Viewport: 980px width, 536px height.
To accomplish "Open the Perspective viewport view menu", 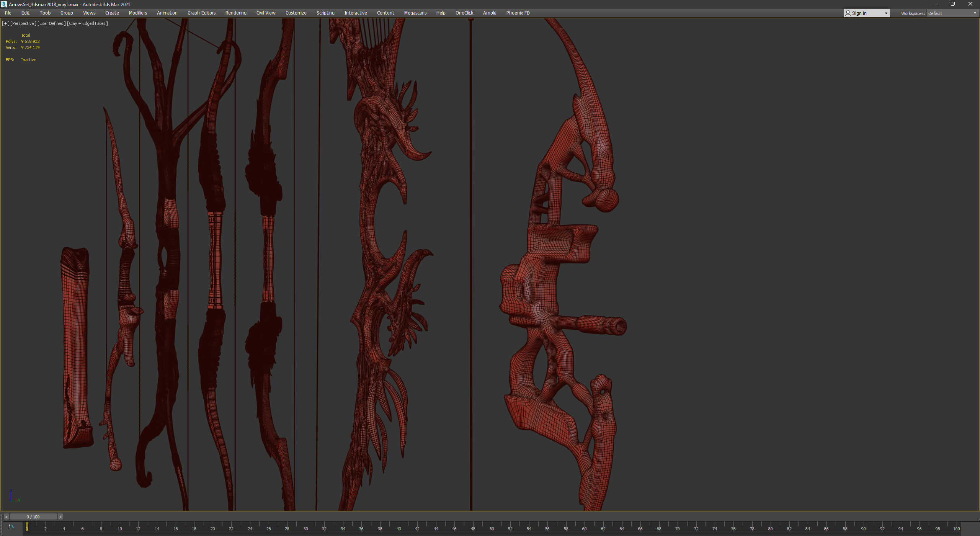I will [x=23, y=23].
